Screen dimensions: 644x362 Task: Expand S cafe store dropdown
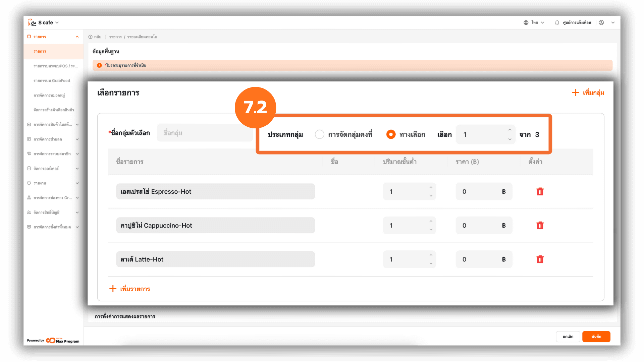coord(57,22)
